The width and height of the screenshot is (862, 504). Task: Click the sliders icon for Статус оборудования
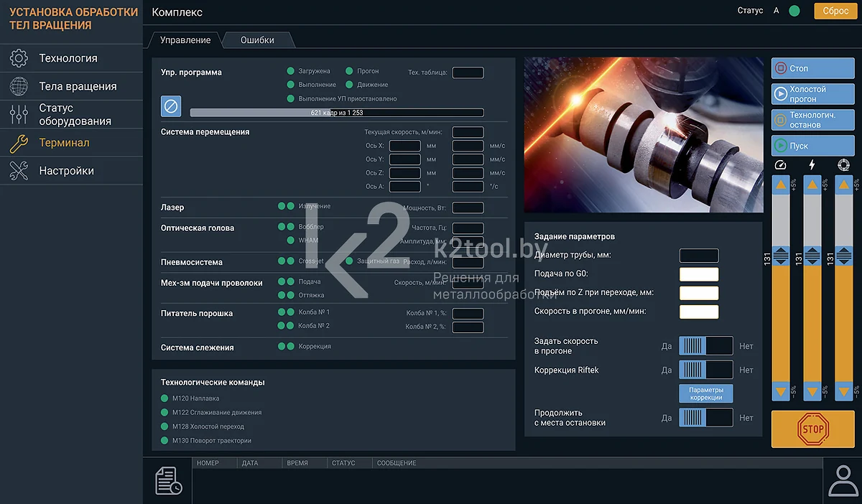pos(19,115)
